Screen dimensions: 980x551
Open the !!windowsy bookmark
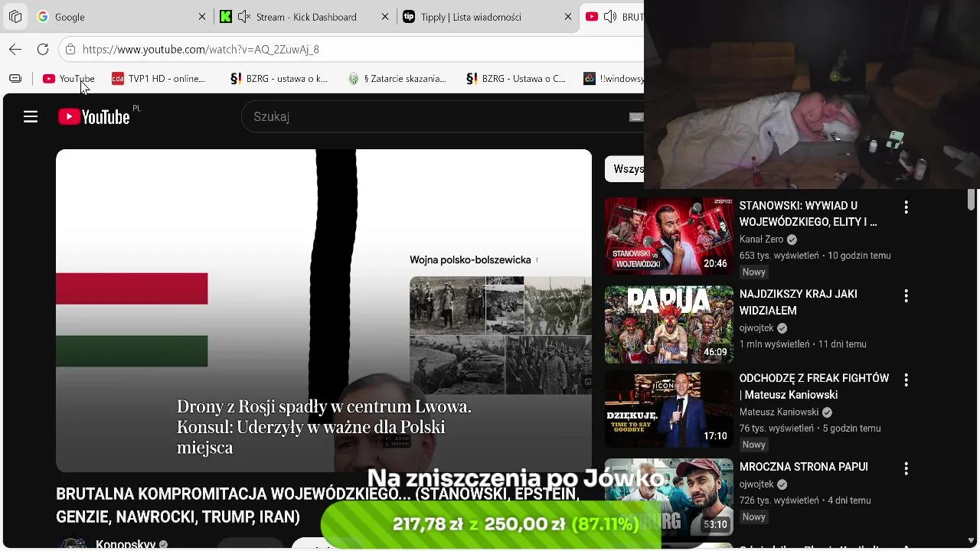[x=613, y=78]
